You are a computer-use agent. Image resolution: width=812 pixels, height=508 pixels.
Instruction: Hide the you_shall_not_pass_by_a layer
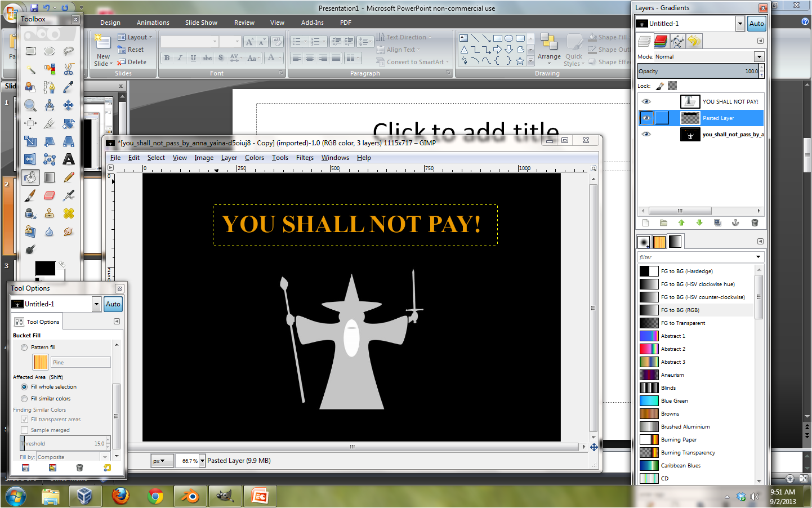tap(646, 134)
